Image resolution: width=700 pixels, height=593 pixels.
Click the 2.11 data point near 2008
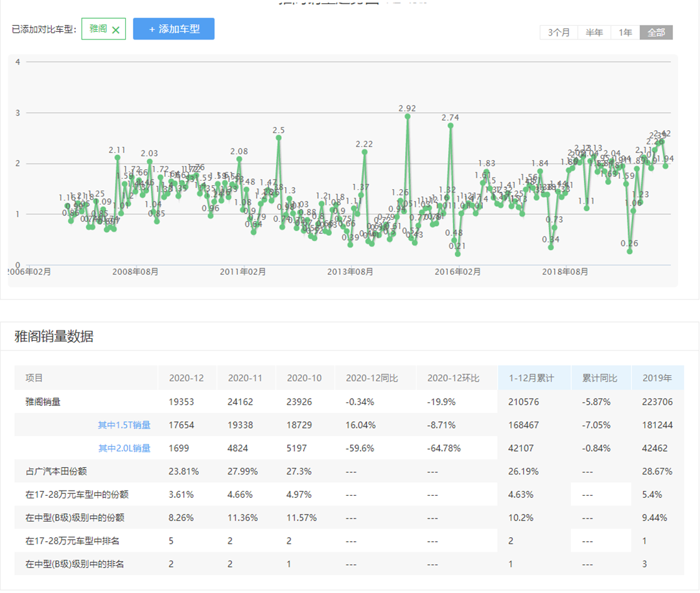click(117, 157)
